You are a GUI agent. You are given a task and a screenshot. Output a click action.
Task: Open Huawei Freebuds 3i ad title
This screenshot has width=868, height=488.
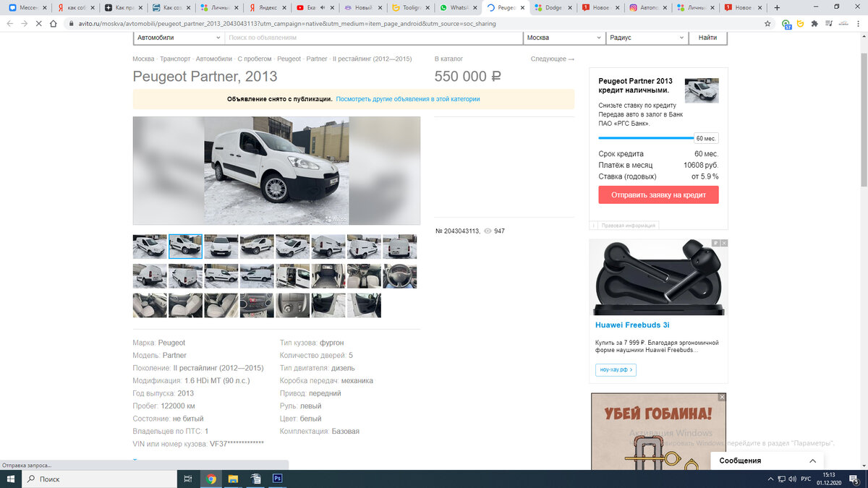tap(632, 325)
